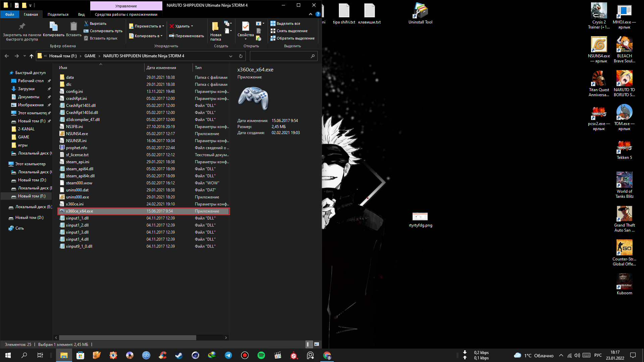Clear selection with Снять выделение
Image resolution: width=644 pixels, height=362 pixels.
(289, 31)
